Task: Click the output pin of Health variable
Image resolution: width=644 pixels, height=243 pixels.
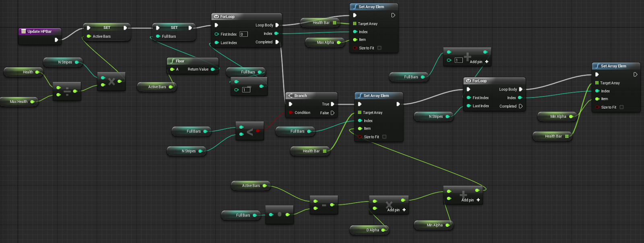Action: tap(37, 72)
